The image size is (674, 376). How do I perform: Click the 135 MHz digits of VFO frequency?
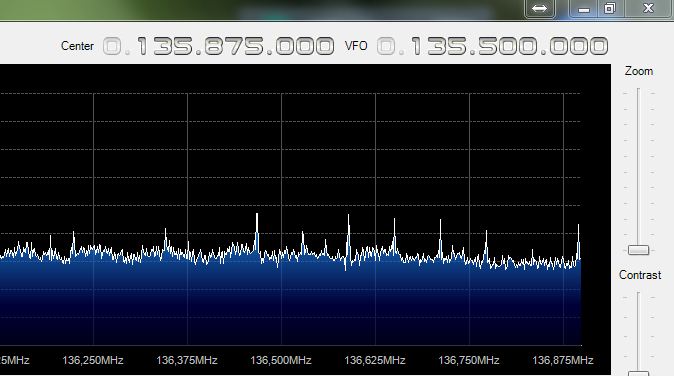click(x=439, y=46)
